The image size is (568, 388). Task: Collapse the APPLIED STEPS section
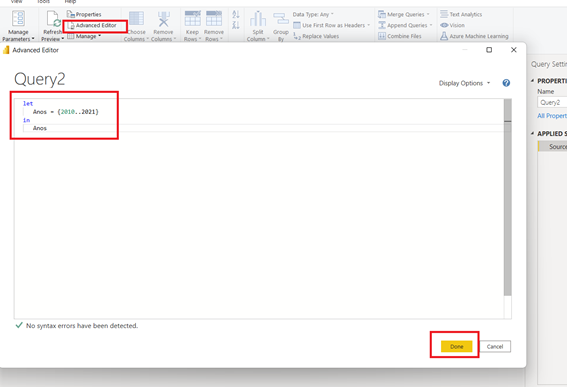tap(532, 134)
